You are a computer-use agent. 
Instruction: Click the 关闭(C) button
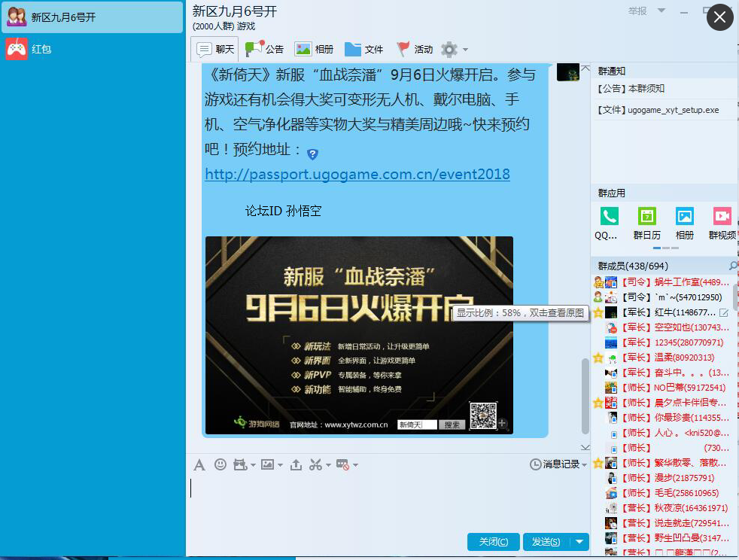click(494, 542)
